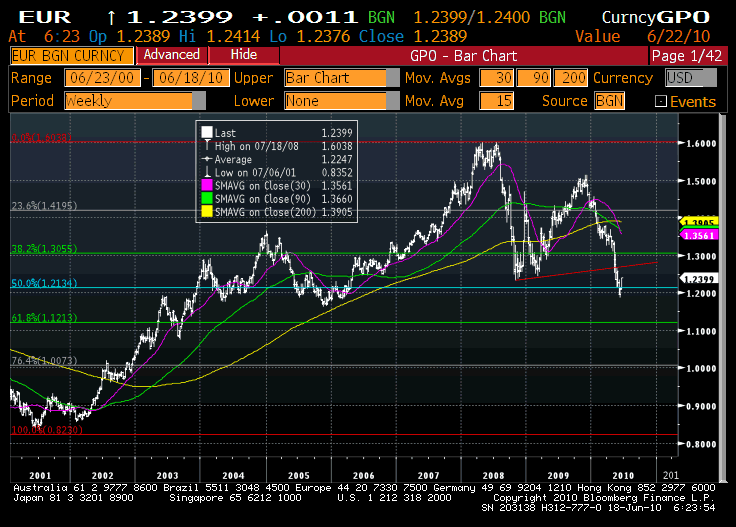Open the Upper Bar Chart dropdown
Image resolution: width=736 pixels, height=527 pixels.
(342, 78)
